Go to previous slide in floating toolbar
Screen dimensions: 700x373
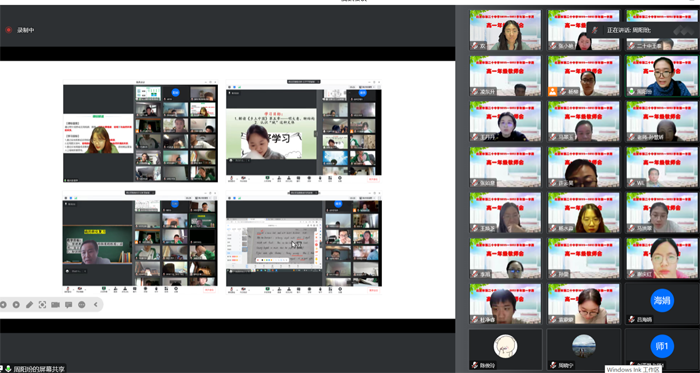coord(3,305)
